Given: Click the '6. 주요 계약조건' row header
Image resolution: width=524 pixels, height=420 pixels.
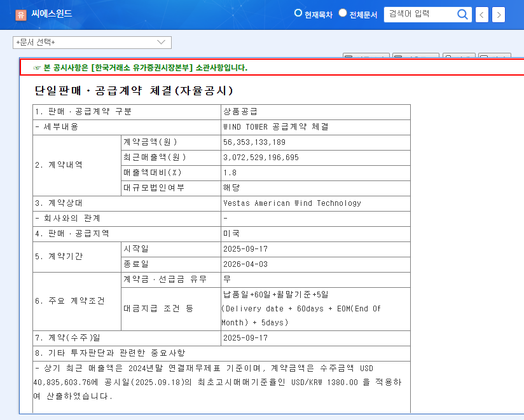Looking at the screenshot, I should [x=77, y=301].
